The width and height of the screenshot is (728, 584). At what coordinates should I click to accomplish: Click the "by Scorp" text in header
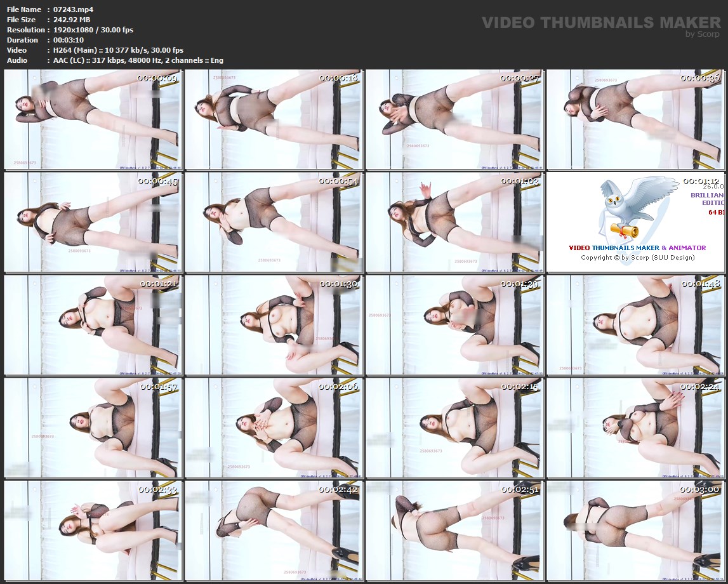click(703, 34)
